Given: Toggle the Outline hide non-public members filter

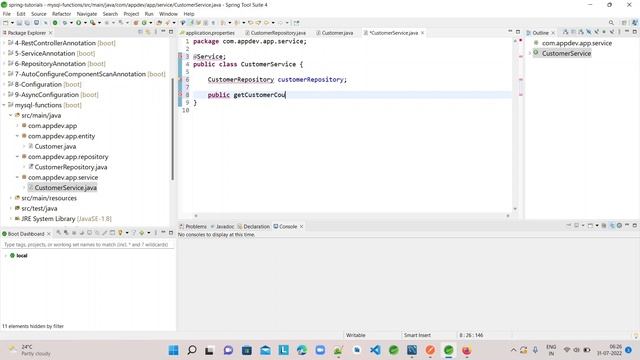Looking at the screenshot, I should pyautogui.click(x=604, y=32).
